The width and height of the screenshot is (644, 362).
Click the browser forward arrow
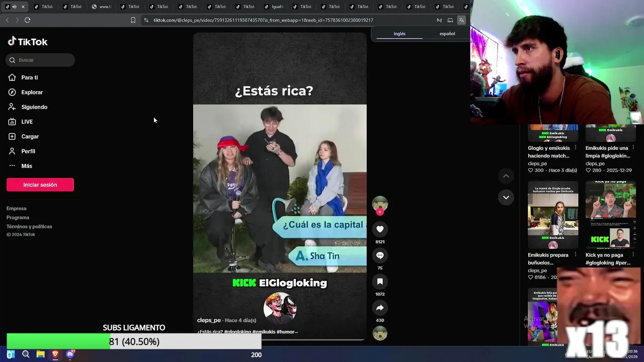coord(17,20)
